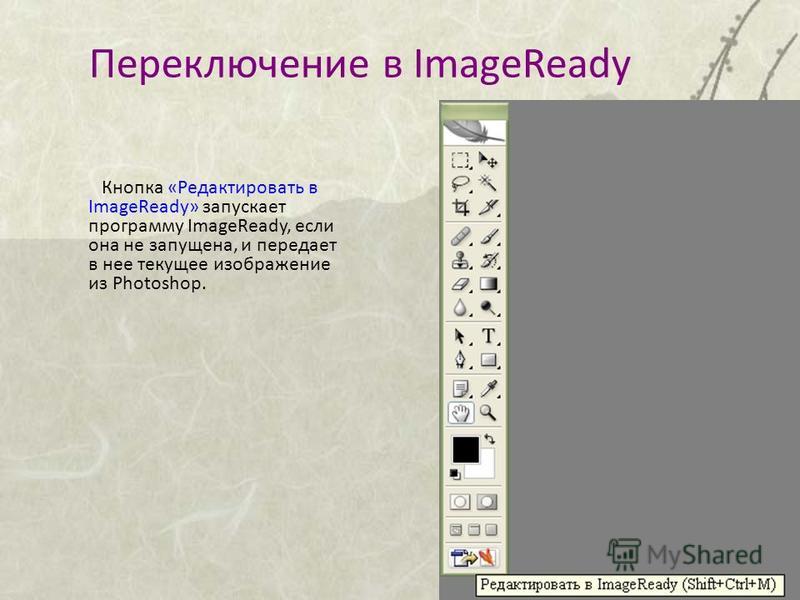Viewport: 800px width, 600px height.
Task: Pick the Notes tool
Action: coord(460,389)
